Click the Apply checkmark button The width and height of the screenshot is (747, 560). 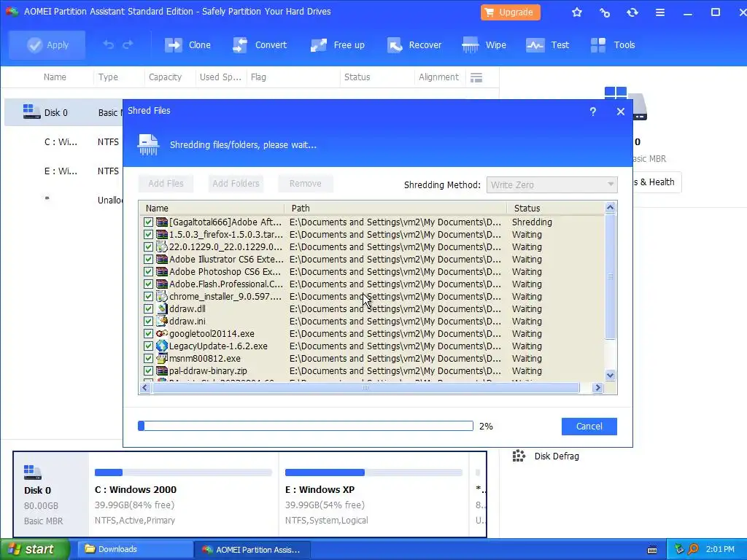coord(47,44)
